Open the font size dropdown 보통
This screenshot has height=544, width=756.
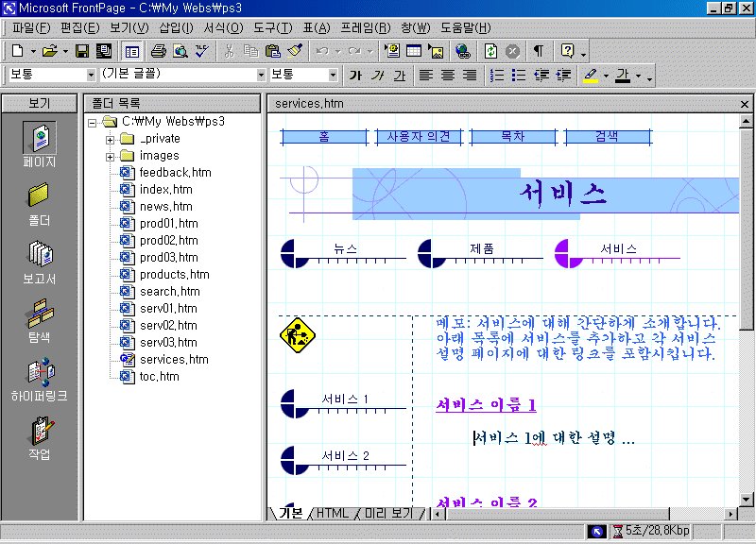(333, 76)
